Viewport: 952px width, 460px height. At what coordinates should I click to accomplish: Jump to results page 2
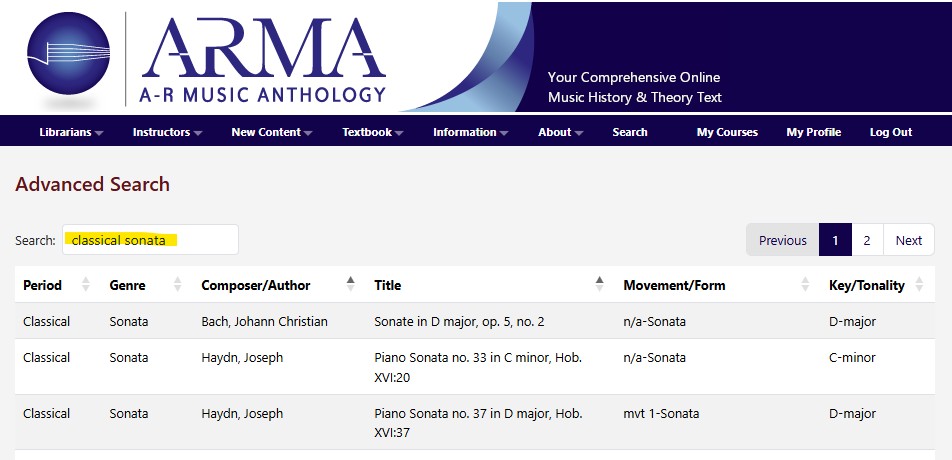867,240
